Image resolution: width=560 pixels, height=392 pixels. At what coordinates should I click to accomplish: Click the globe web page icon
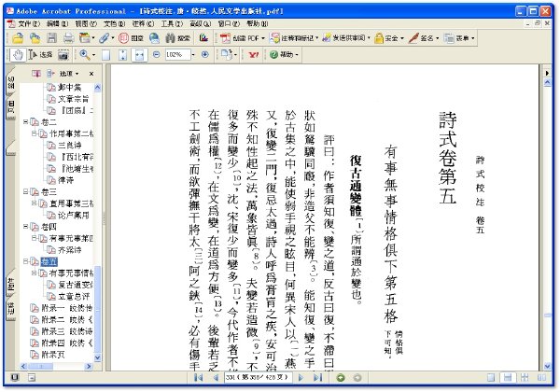(x=154, y=38)
